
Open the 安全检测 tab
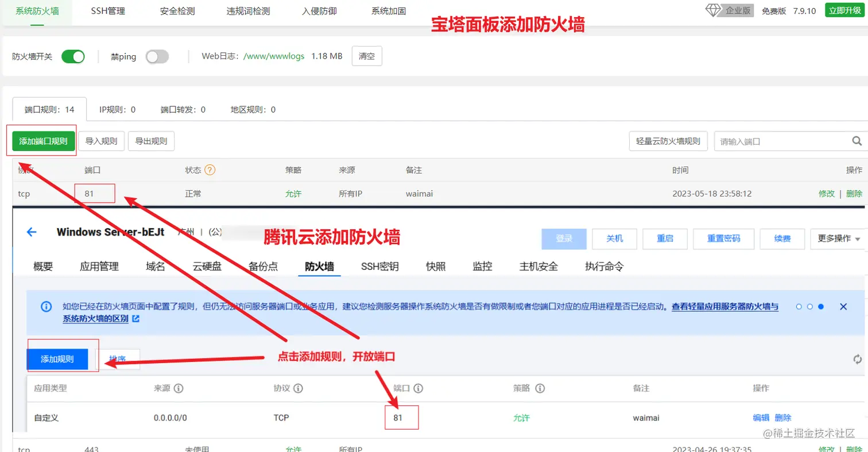(177, 10)
